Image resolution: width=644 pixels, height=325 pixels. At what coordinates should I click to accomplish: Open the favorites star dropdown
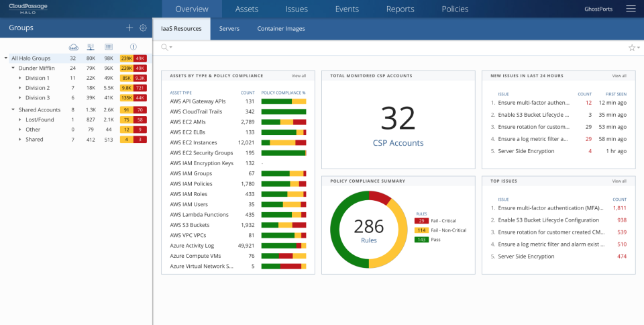coord(634,48)
